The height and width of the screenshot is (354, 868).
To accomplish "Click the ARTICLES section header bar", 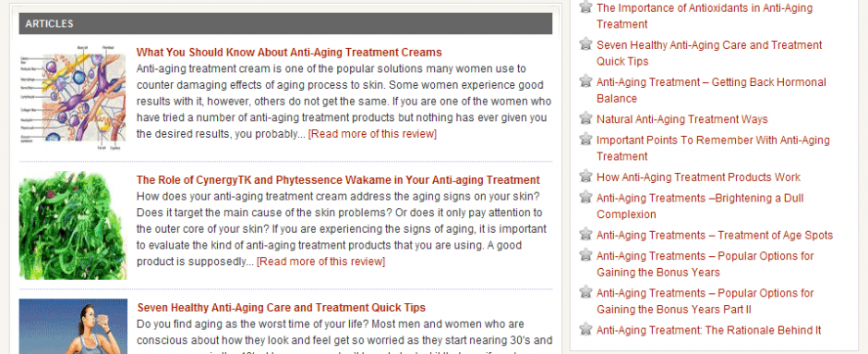I will [x=285, y=24].
